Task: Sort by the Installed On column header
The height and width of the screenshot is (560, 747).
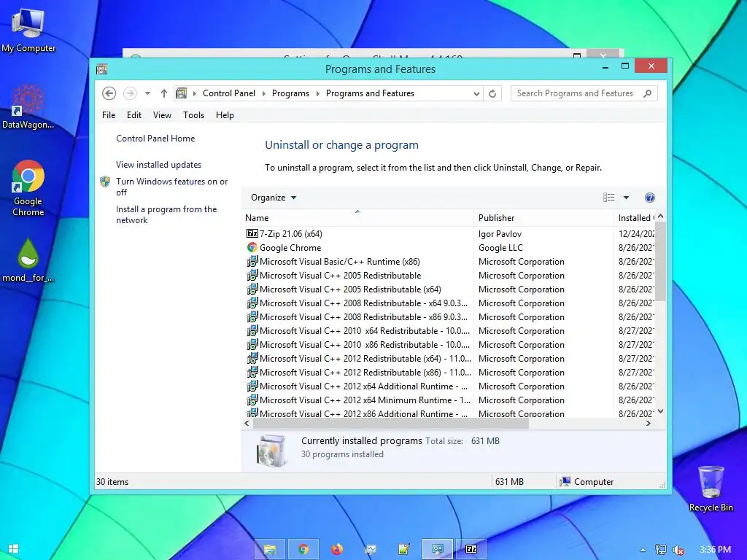Action: tap(636, 218)
